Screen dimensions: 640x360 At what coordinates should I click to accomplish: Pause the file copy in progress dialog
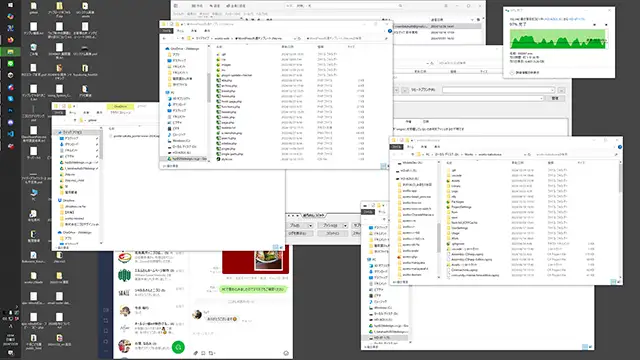595,24
